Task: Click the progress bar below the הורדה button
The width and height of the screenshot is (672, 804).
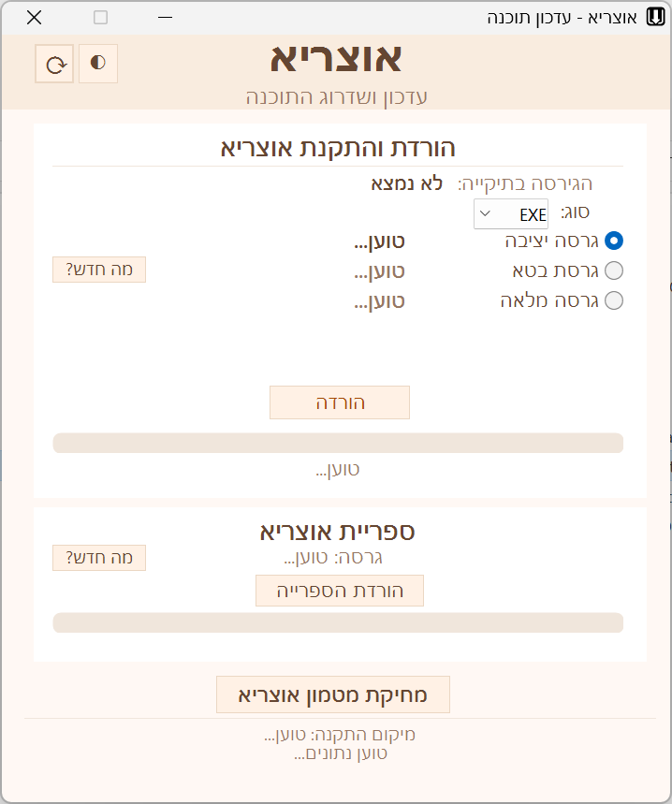Action: 338,443
